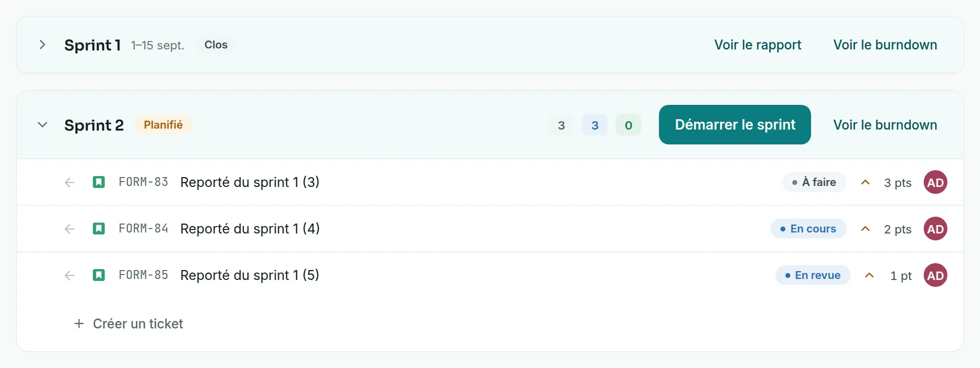Image resolution: width=980 pixels, height=368 pixels.
Task: Click the AD assignee avatar on FORM-85
Action: coord(936,276)
